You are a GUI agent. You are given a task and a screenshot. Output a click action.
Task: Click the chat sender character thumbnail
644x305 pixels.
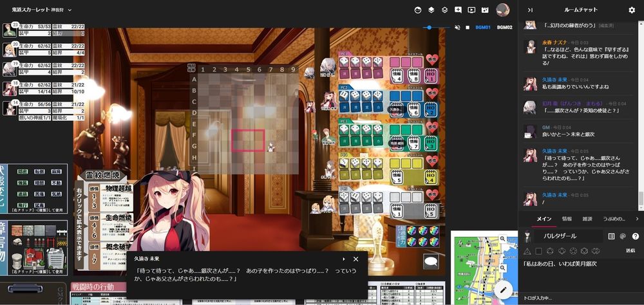pyautogui.click(x=528, y=236)
